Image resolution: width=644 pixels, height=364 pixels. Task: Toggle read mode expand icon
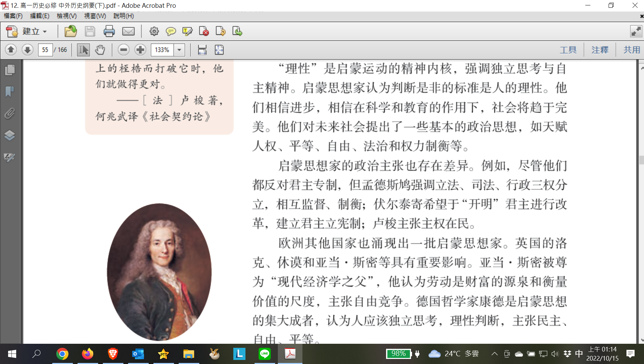[636, 31]
